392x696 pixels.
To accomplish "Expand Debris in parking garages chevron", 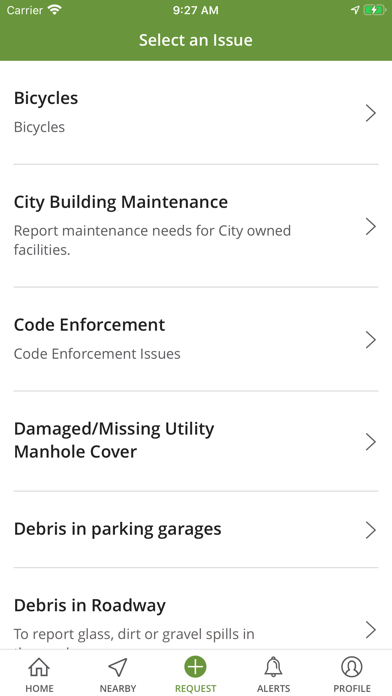I will (371, 530).
